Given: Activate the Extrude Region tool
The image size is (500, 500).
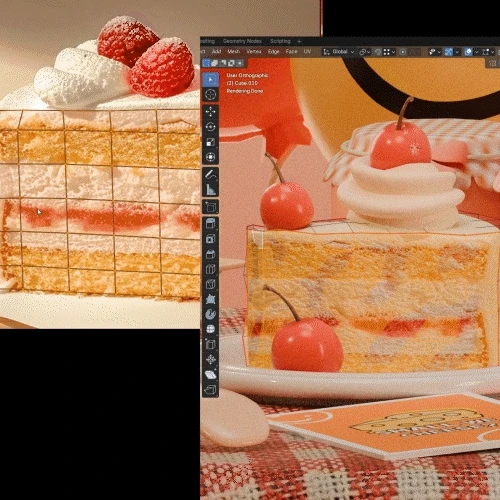Looking at the screenshot, I should coord(210,224).
